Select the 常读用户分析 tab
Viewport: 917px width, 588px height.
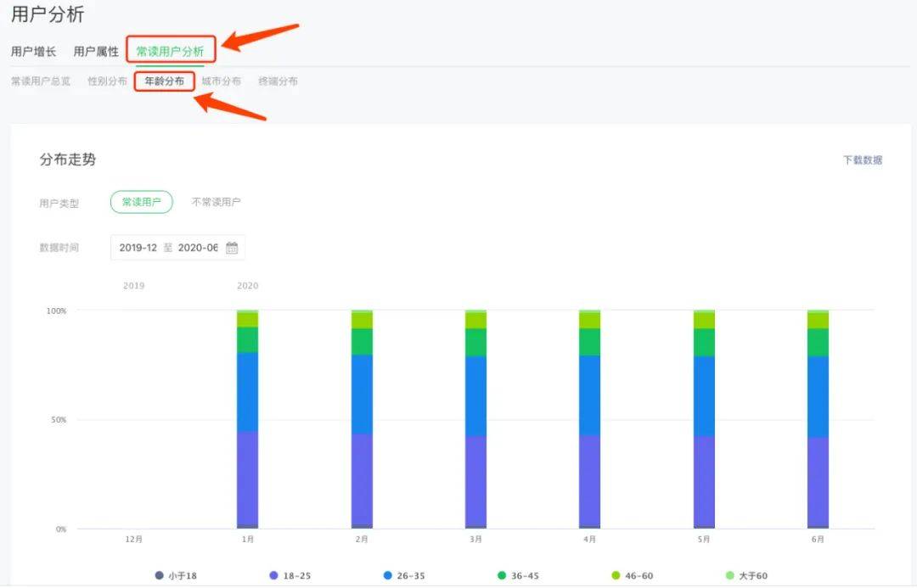(170, 52)
